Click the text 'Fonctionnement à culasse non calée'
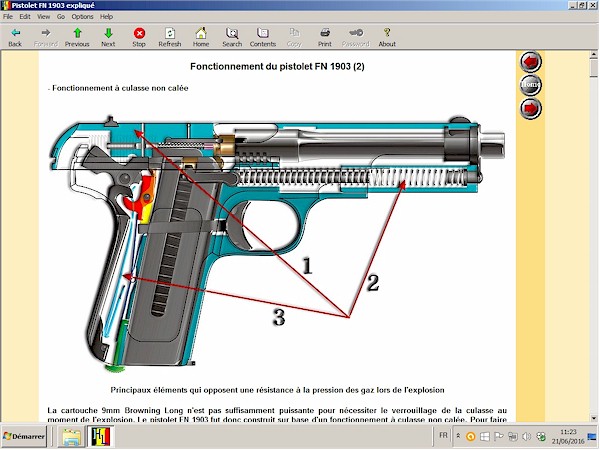The image size is (600, 450). pos(120,88)
